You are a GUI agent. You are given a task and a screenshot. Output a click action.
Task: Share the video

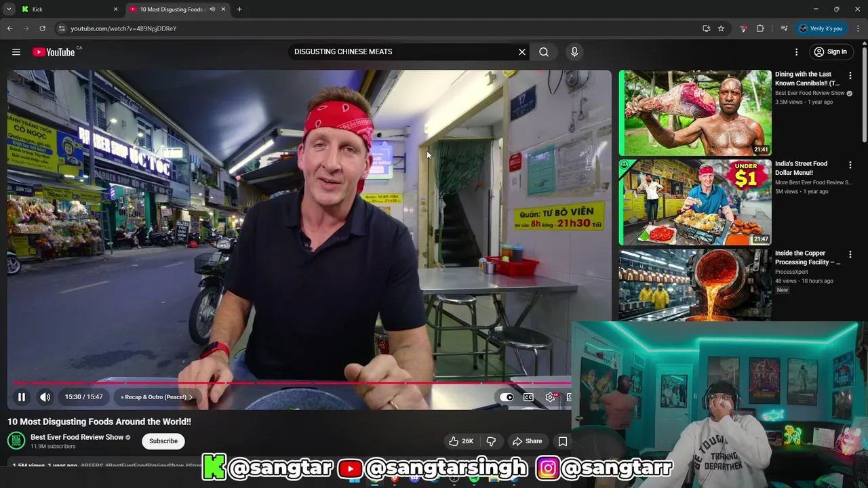point(527,441)
